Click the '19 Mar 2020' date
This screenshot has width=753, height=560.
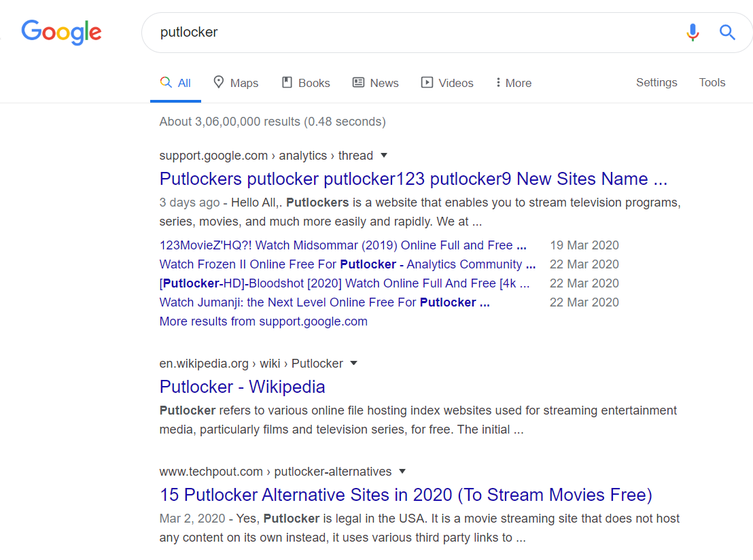pos(584,245)
